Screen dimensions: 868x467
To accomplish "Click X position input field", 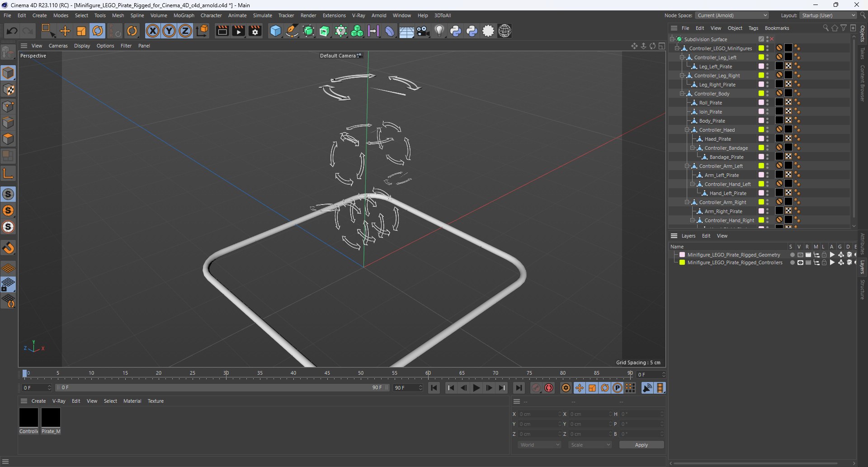I will pyautogui.click(x=539, y=414).
